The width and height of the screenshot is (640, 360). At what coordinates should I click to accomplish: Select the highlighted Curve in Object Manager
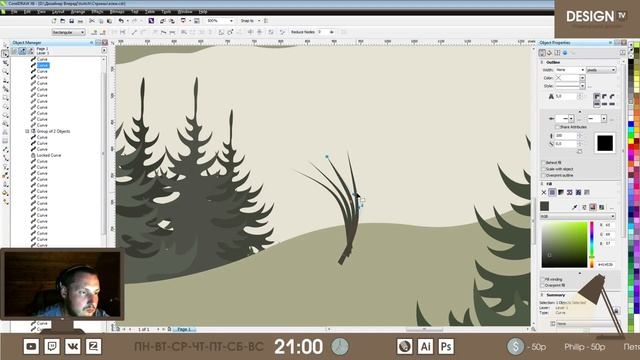tap(42, 65)
